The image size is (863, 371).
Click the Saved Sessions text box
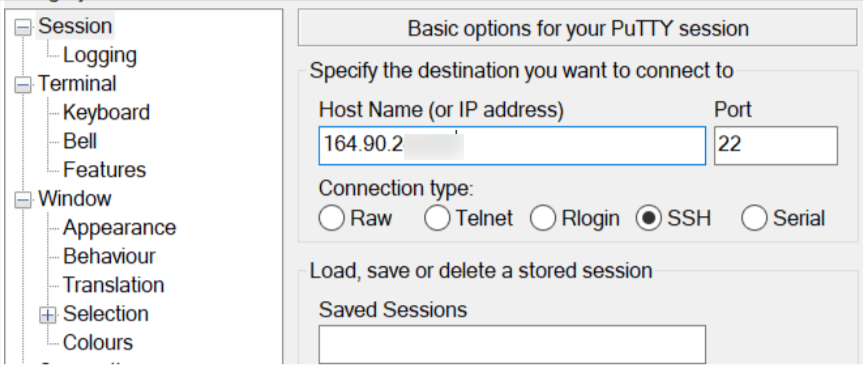point(512,344)
